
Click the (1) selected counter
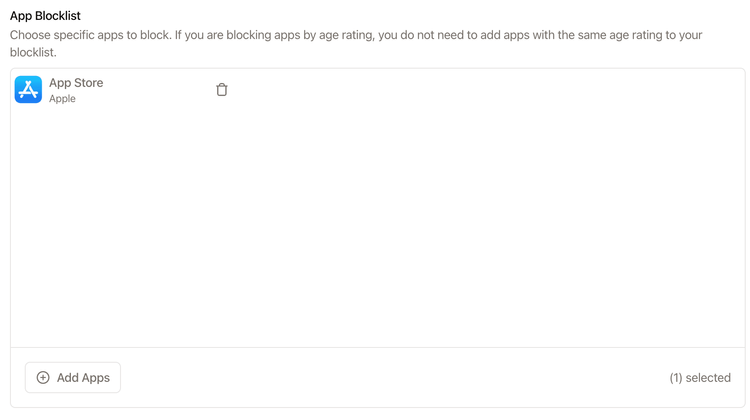[700, 378]
